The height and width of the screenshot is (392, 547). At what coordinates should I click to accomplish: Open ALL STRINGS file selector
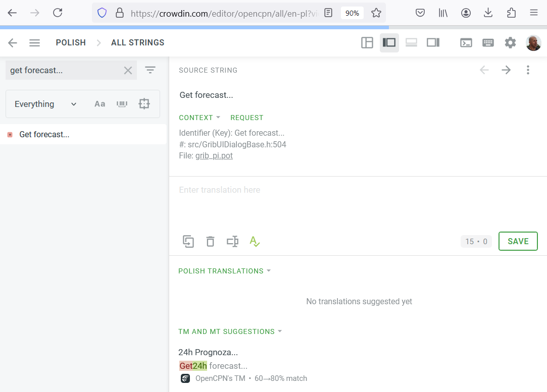click(138, 42)
